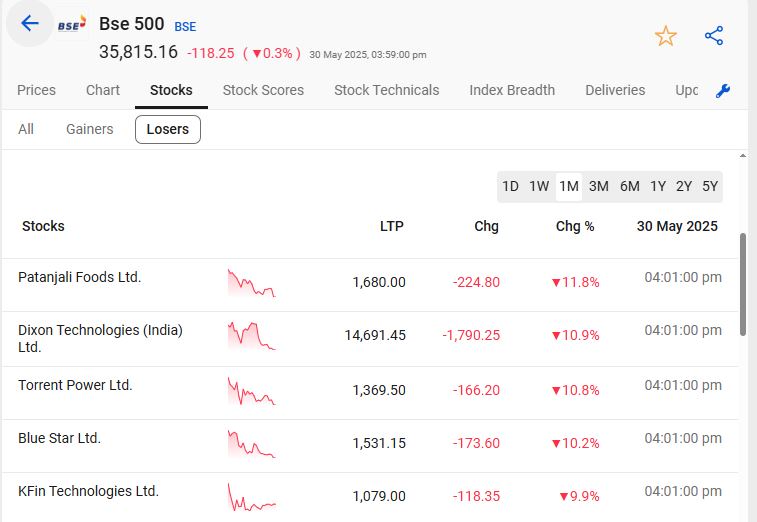Select the 5Y time period
757x522 pixels.
coord(710,186)
